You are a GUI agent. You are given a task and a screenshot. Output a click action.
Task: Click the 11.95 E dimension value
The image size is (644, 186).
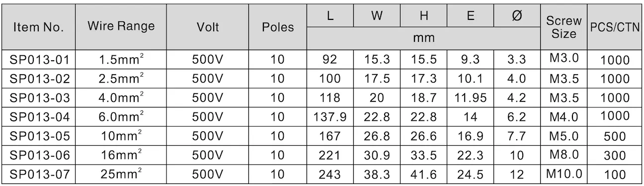[471, 98]
